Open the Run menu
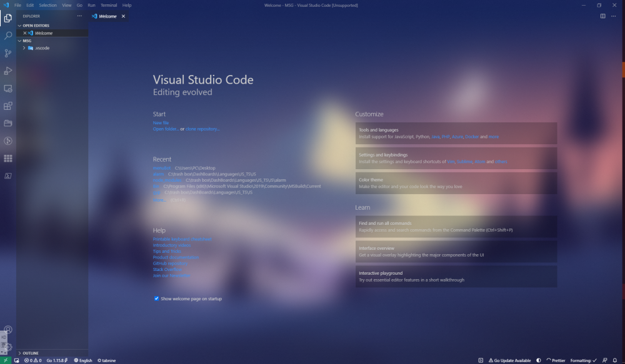Image resolution: width=625 pixels, height=364 pixels. 91,5
